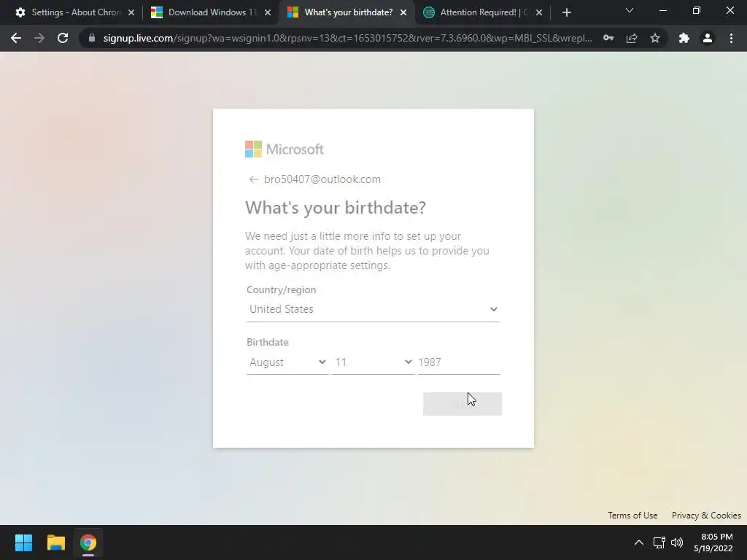Open the taskbar clock and date
This screenshot has height=560, width=747.
pyautogui.click(x=713, y=542)
